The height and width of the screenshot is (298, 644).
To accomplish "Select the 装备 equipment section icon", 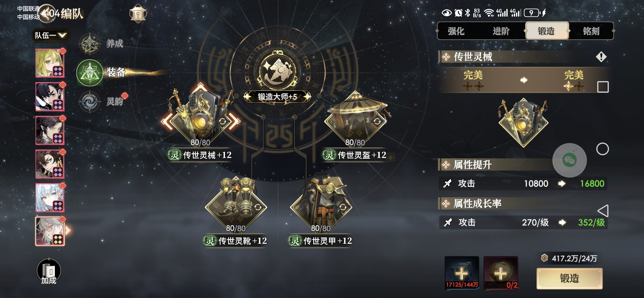I will (x=90, y=73).
